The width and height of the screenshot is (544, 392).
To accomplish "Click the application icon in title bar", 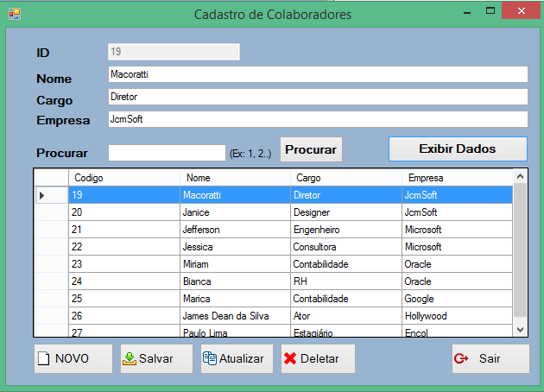I will 15,14.
